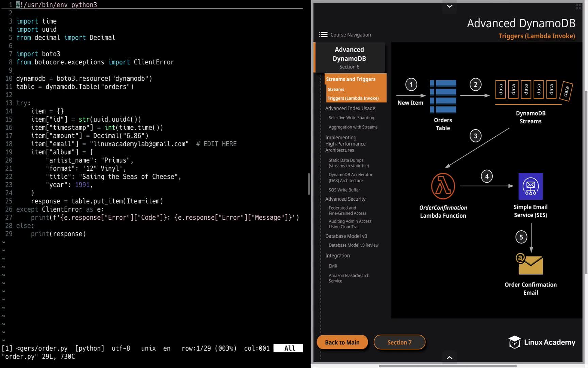Click the "New Item" diagram label

click(410, 103)
